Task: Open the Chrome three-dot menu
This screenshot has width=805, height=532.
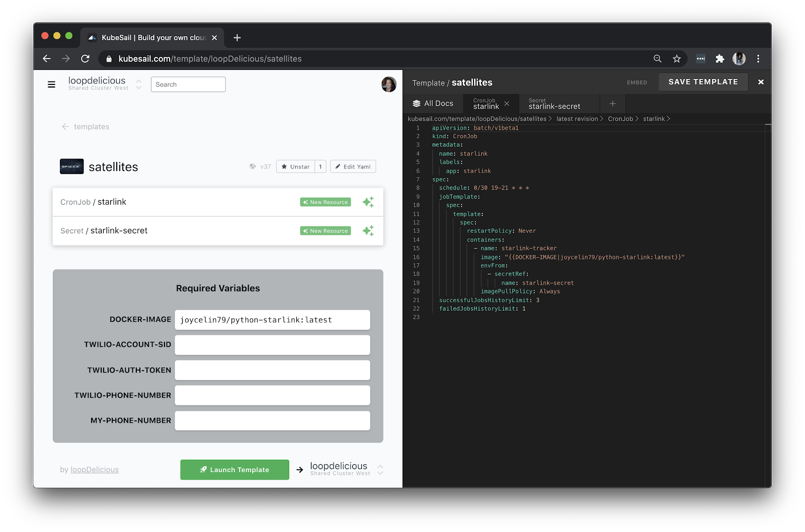Action: [758, 59]
